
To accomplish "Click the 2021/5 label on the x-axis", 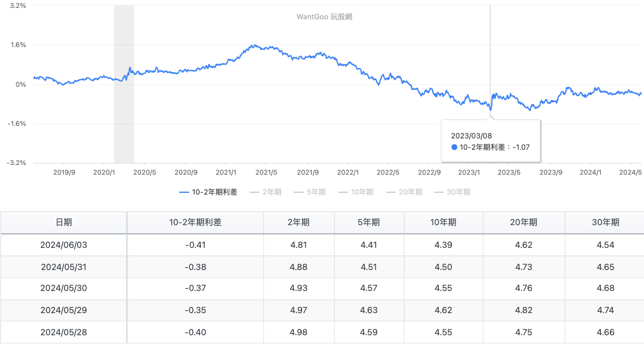I will [266, 172].
